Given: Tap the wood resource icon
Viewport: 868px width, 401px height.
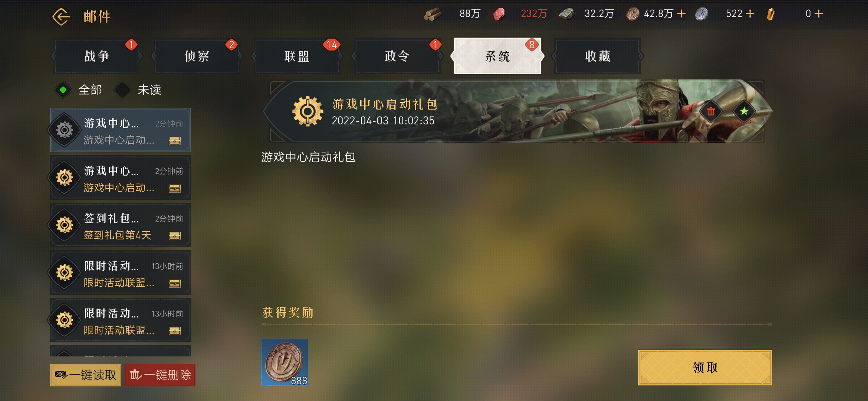Looking at the screenshot, I should [433, 14].
